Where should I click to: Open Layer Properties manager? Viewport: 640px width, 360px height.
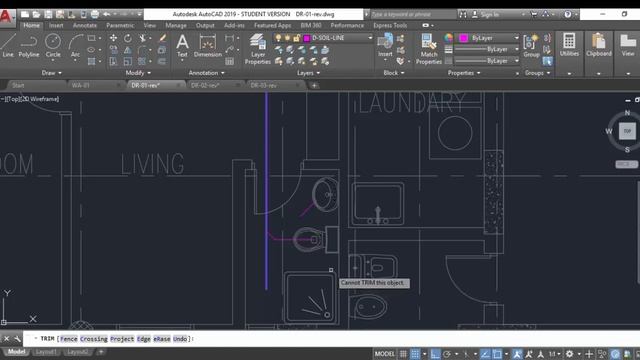(258, 49)
